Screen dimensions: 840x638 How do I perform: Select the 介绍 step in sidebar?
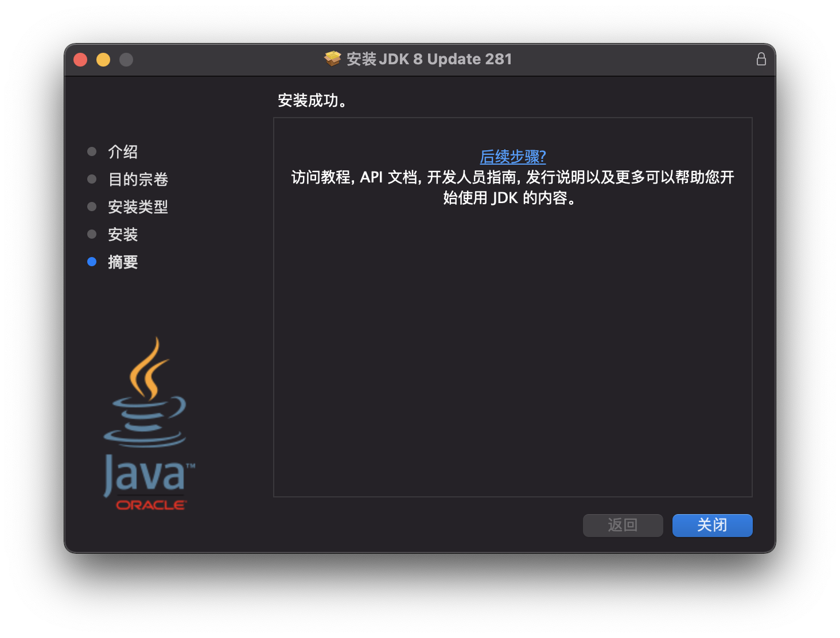(x=123, y=151)
